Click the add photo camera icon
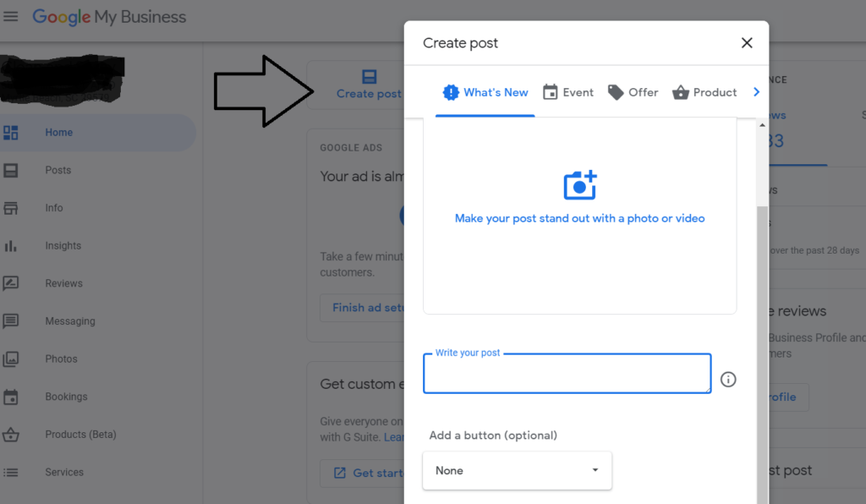This screenshot has height=504, width=866. point(580,185)
